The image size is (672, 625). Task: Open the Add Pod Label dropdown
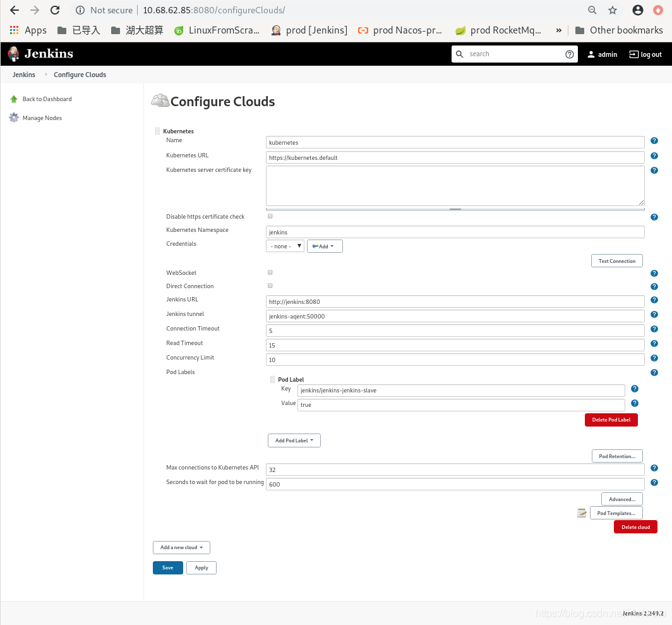pyautogui.click(x=294, y=440)
